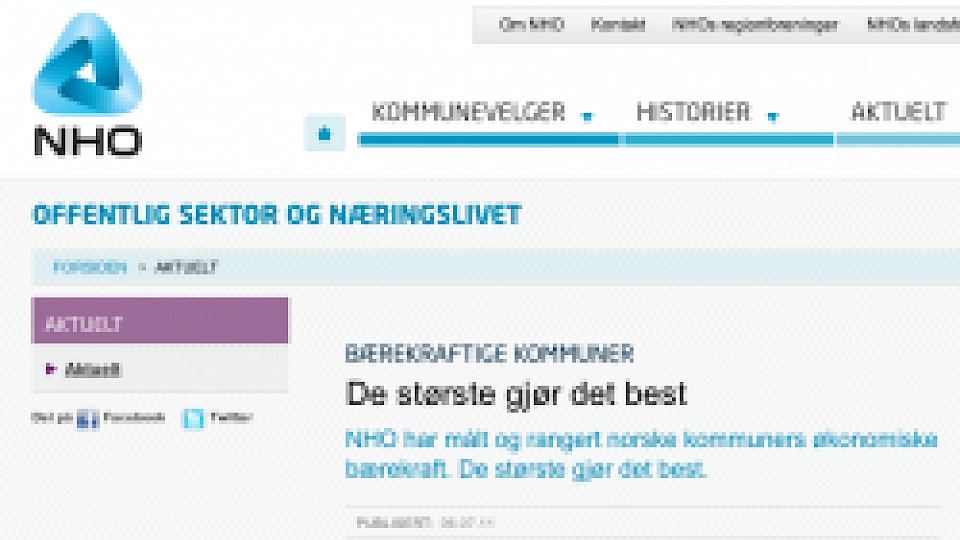960x540 pixels.
Task: Open NHOs regionforeninger link
Action: tap(755, 25)
